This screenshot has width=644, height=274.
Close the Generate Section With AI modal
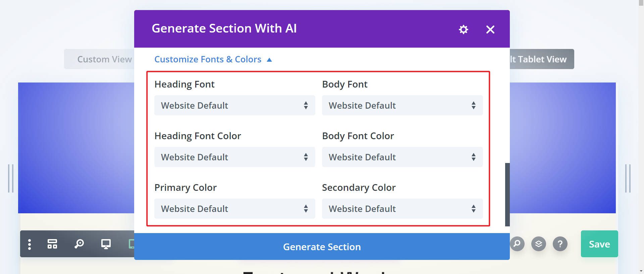pos(490,30)
